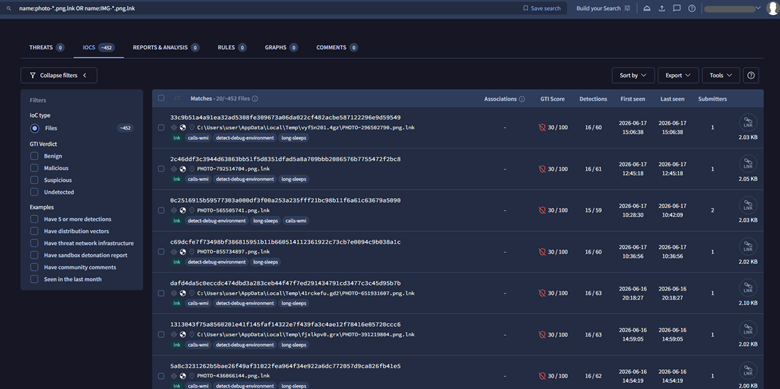Screen dimensions: 780x389
Task: Click the globe icon in PHOTO-565505741.png.lnk row
Action: point(183,210)
